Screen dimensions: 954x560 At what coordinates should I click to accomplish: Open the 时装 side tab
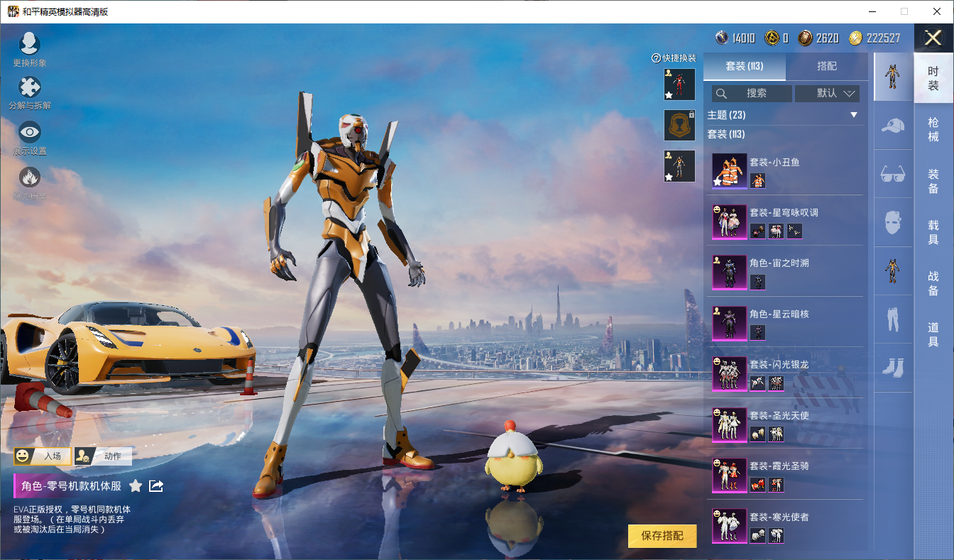point(933,78)
